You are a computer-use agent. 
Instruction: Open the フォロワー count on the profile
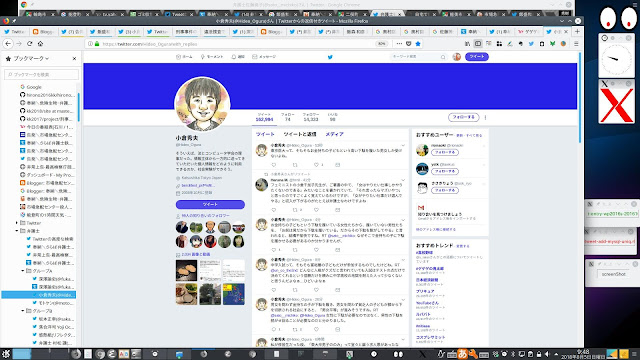point(311,117)
